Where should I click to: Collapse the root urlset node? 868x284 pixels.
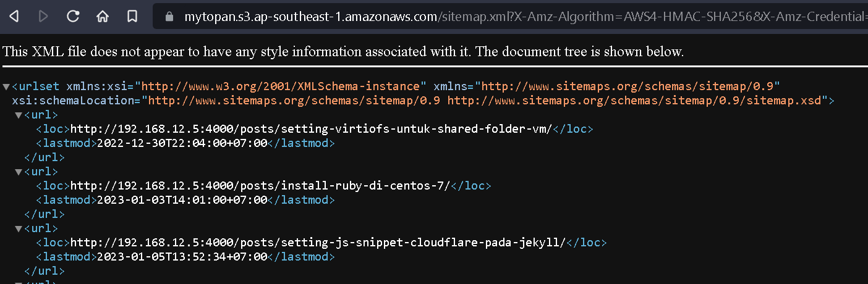[x=6, y=86]
